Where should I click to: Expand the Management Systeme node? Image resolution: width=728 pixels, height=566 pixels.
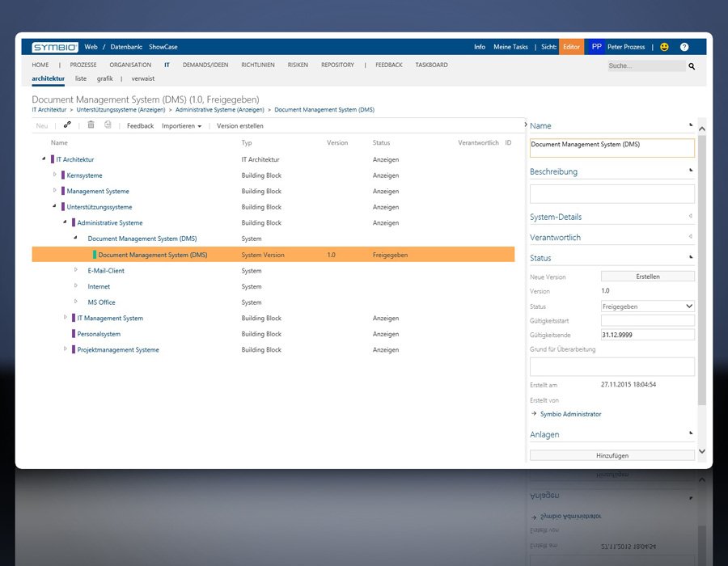55,190
